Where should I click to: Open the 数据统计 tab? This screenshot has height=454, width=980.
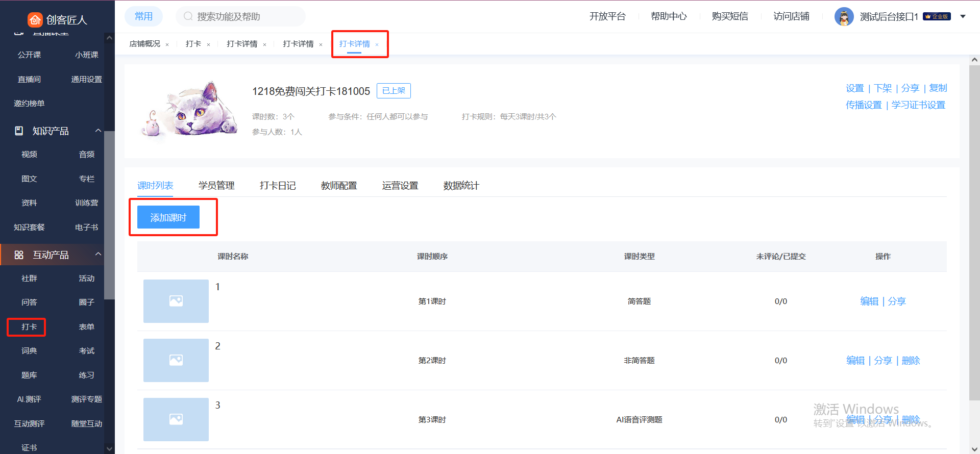[x=461, y=186]
